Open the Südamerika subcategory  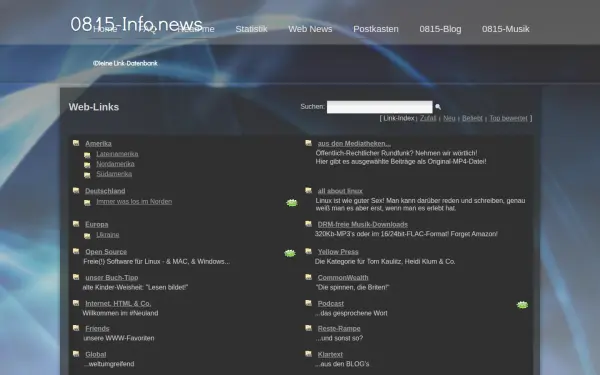114,174
